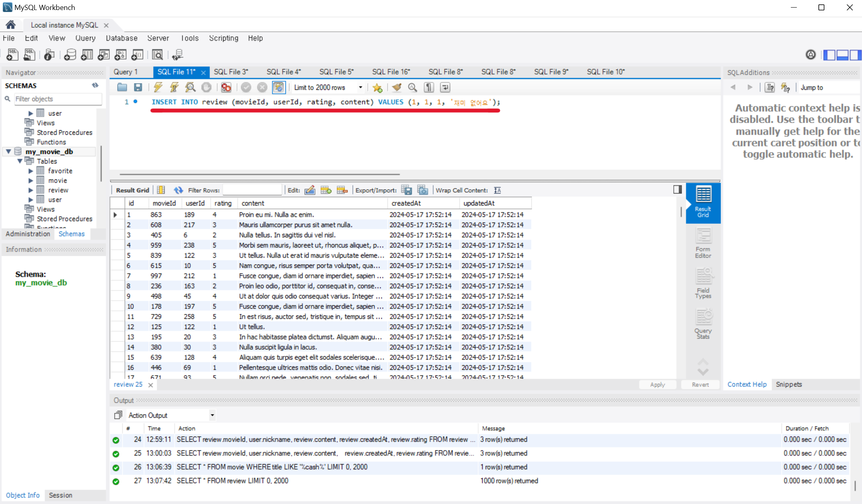This screenshot has width=862, height=504.
Task: Toggle Wrap Cell Content icon
Action: point(497,190)
